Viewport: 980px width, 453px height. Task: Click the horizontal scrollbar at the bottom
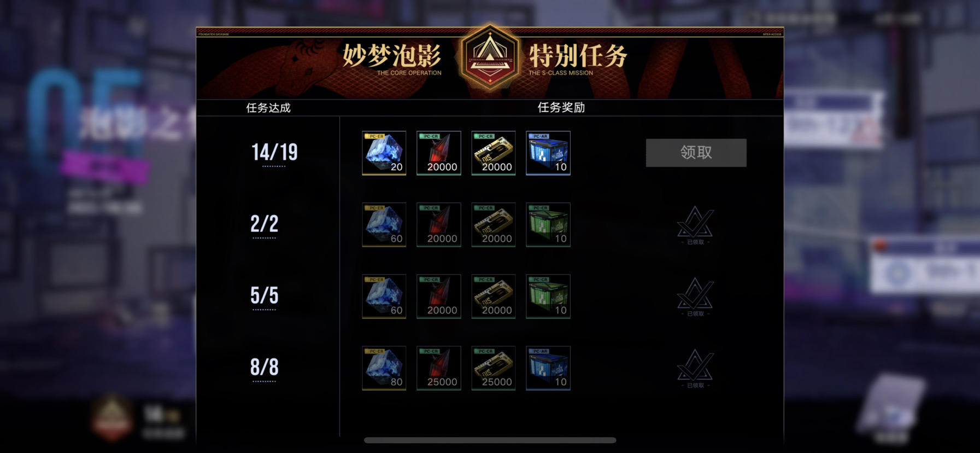[490, 440]
